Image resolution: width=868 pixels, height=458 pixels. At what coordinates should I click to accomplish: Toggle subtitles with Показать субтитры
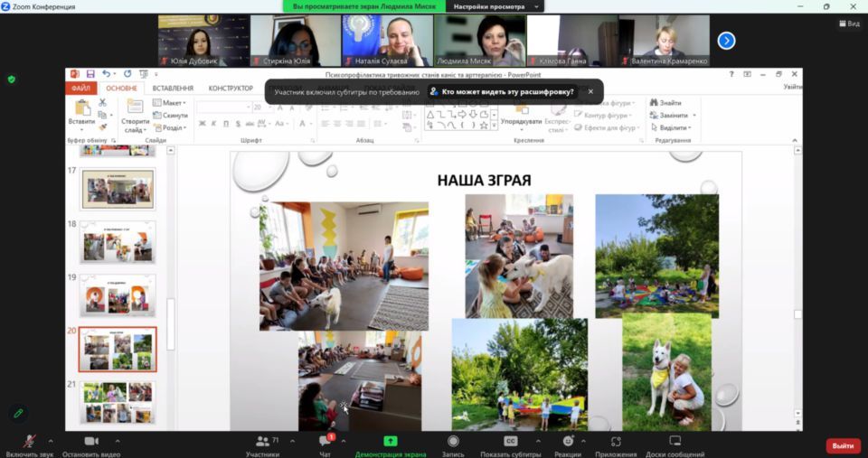click(x=510, y=441)
